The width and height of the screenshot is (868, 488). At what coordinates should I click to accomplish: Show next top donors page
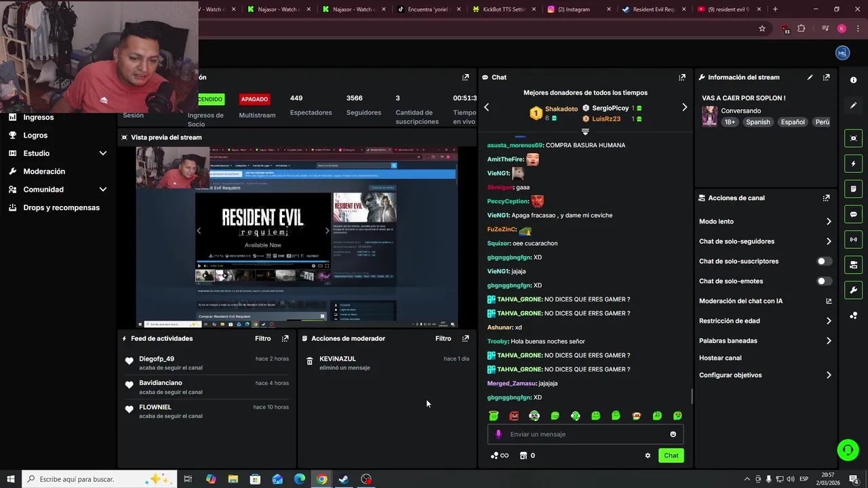tap(684, 107)
